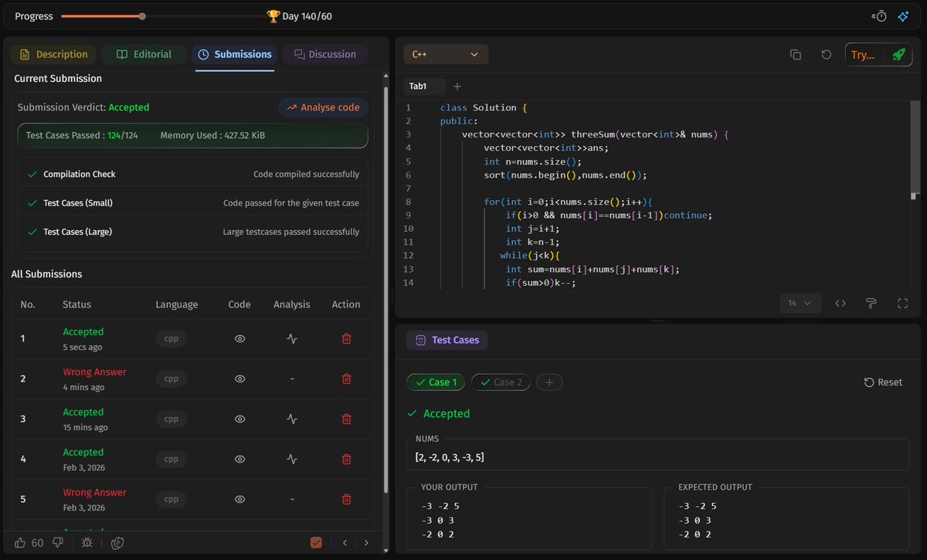Open the notes icon in bottom bar

tap(117, 542)
